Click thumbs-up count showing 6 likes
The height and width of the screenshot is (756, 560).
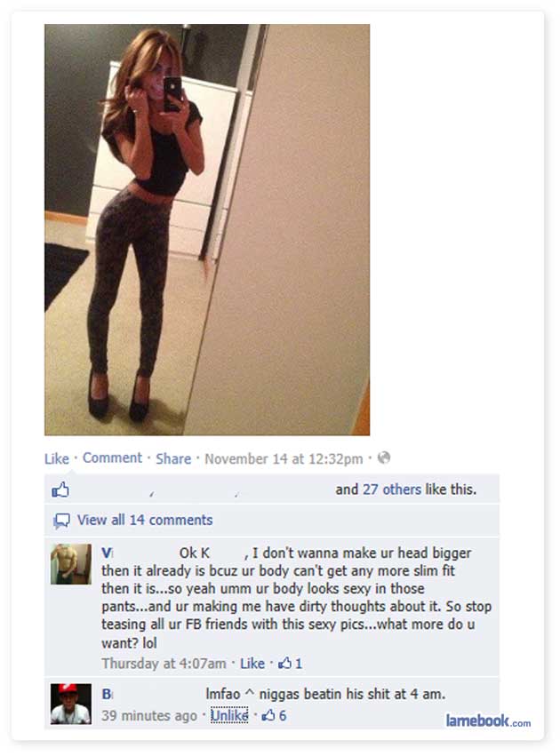coord(274,715)
